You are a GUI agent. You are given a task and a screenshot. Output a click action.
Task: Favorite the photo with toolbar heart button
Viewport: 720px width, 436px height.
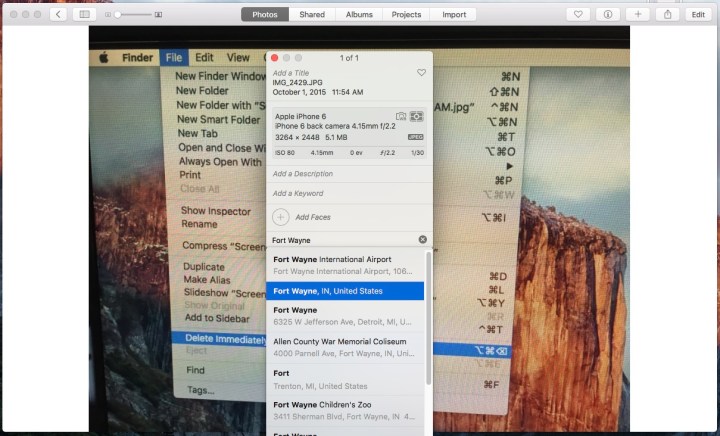coord(578,14)
